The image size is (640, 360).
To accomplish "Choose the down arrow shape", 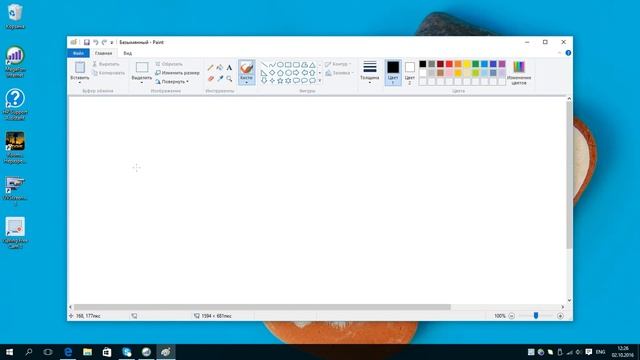I will coord(264,81).
